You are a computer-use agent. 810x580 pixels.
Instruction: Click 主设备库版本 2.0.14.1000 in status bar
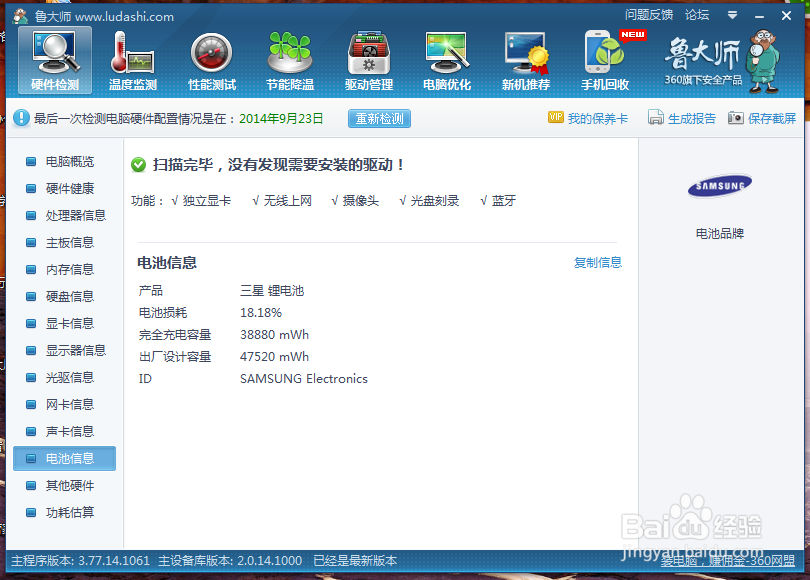[x=230, y=561]
